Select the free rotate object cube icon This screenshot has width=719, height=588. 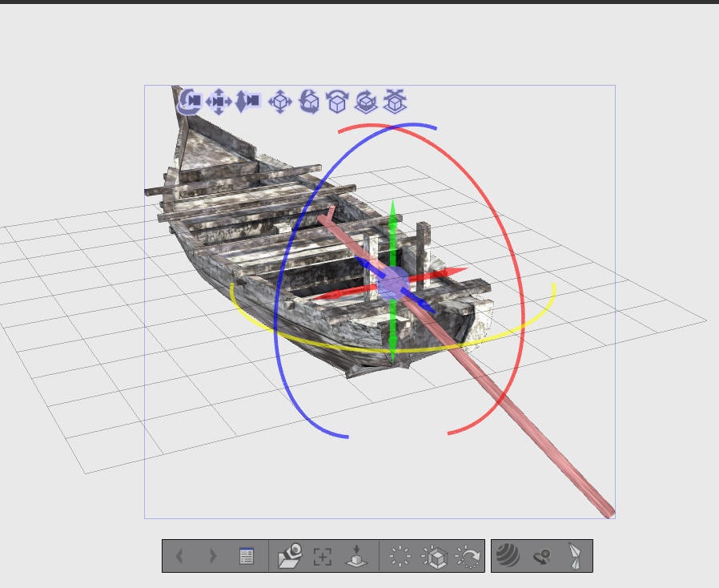[x=309, y=102]
